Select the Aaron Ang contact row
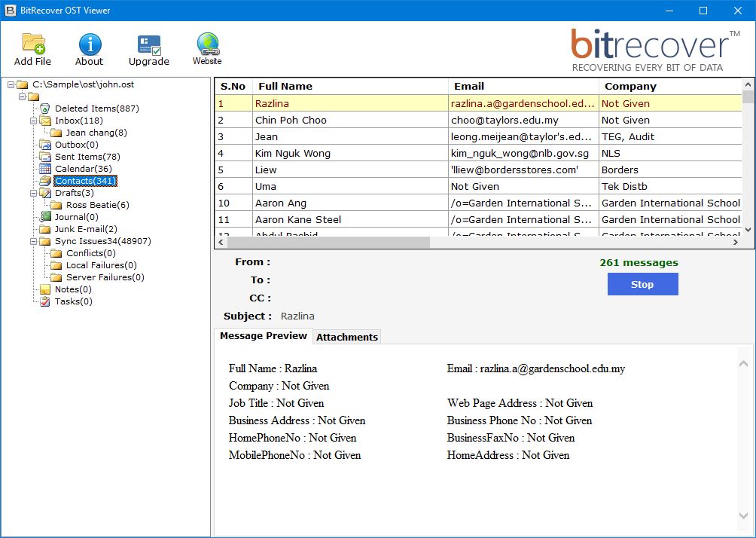The image size is (756, 538). point(478,203)
